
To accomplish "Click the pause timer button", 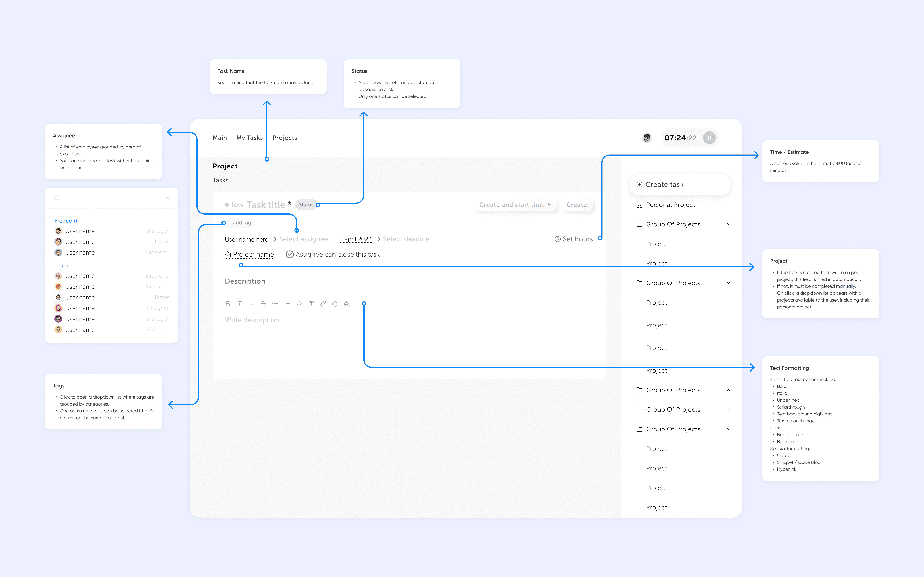I will point(709,138).
